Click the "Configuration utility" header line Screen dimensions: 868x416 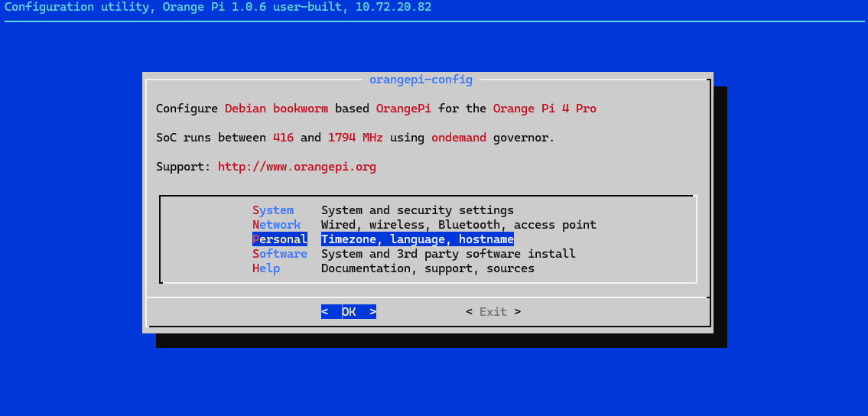[x=218, y=7]
